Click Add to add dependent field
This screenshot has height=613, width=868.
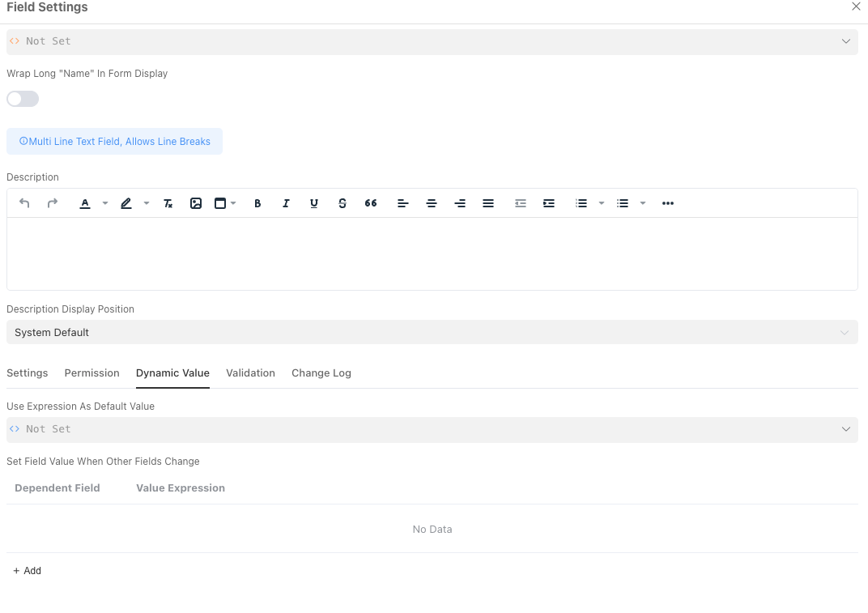[28, 571]
